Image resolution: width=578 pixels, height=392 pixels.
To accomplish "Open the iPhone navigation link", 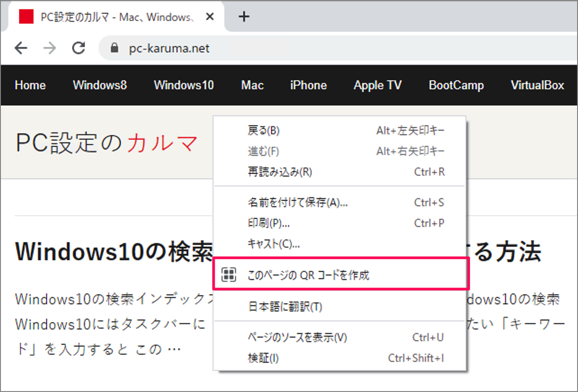I will pos(308,85).
